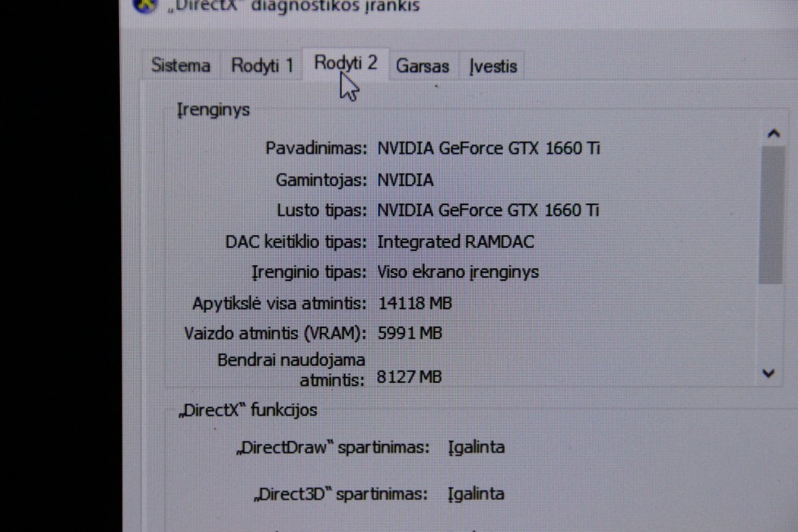Click the DirectDraw Įgalinta status
The width and height of the screenshot is (798, 532).
477,448
